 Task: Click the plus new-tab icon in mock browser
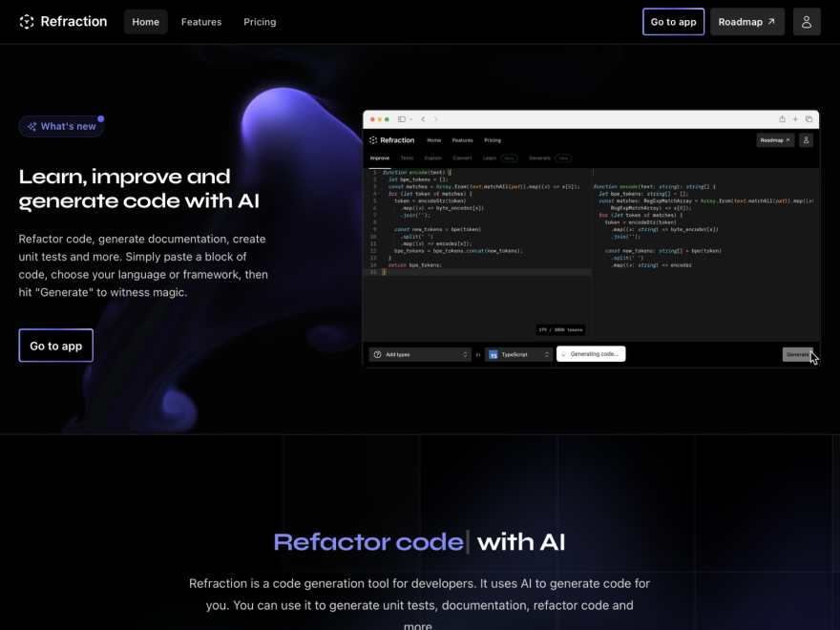(x=795, y=119)
